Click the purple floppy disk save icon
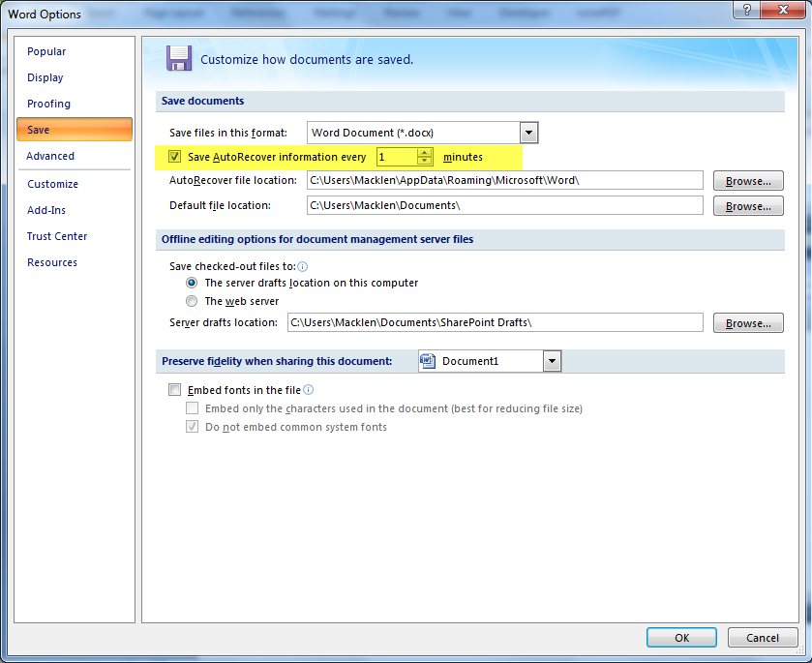Screen dimensions: 812x663 pos(179,58)
